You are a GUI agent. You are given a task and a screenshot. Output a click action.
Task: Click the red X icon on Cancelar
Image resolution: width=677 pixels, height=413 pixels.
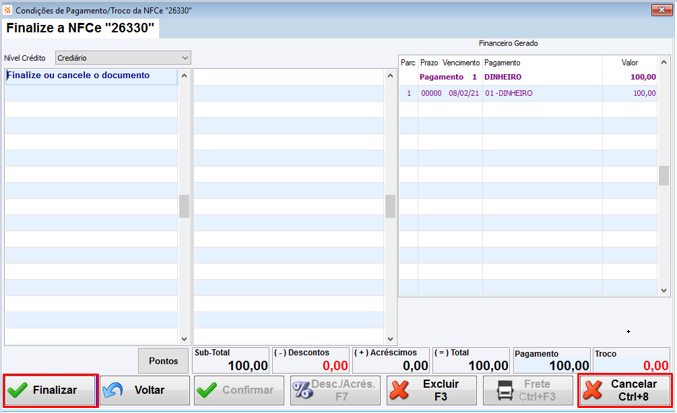click(x=592, y=390)
